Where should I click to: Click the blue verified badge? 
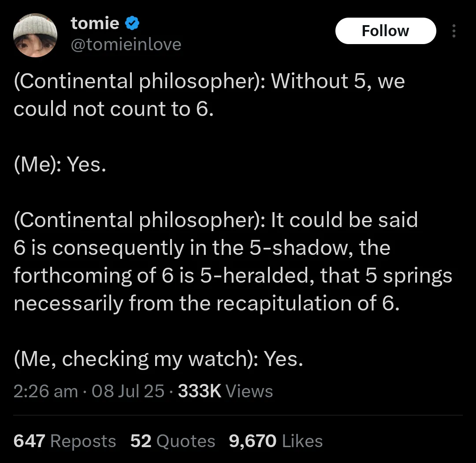tap(132, 23)
